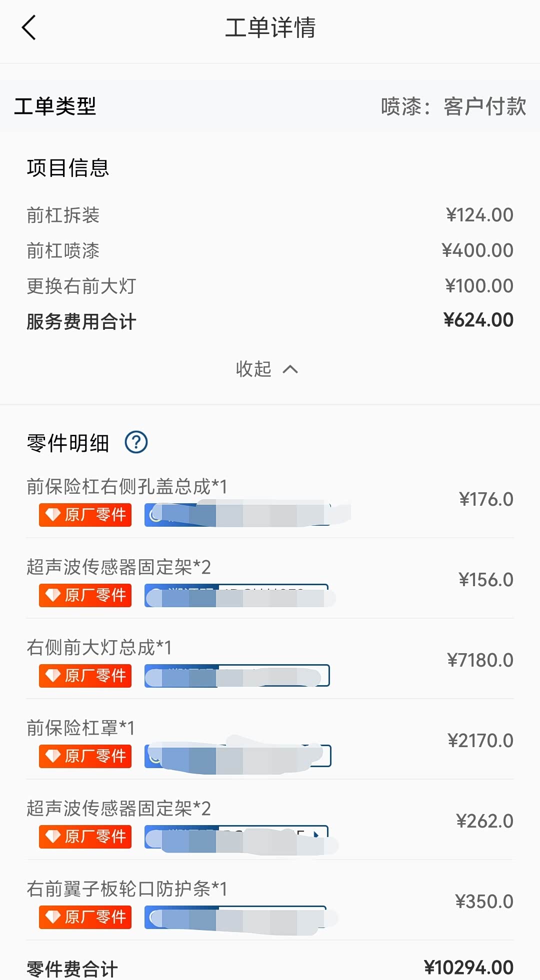Tap 原厂零件 badge under 右侧前大灯总成
Screen dimensions: 540x980
click(x=85, y=676)
